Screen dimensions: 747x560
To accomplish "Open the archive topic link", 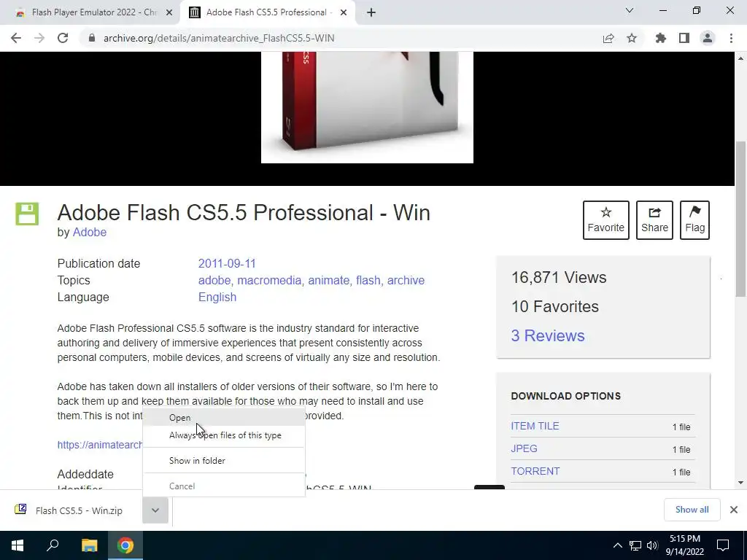I will [406, 281].
